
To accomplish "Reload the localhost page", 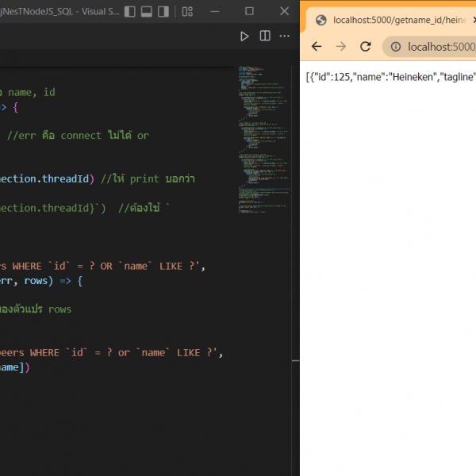I will pyautogui.click(x=366, y=47).
